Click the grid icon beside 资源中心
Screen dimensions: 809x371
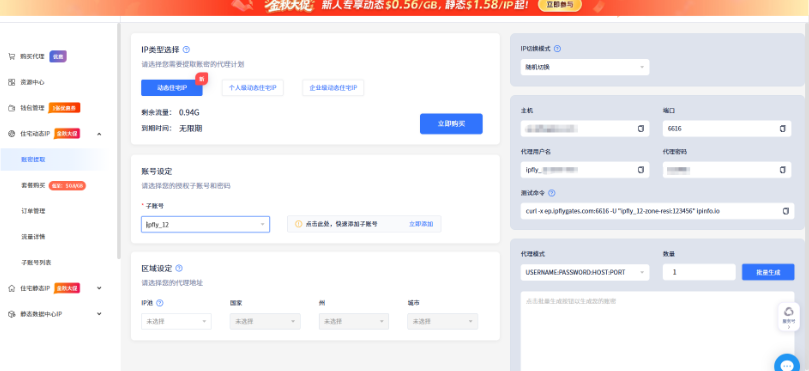point(11,82)
